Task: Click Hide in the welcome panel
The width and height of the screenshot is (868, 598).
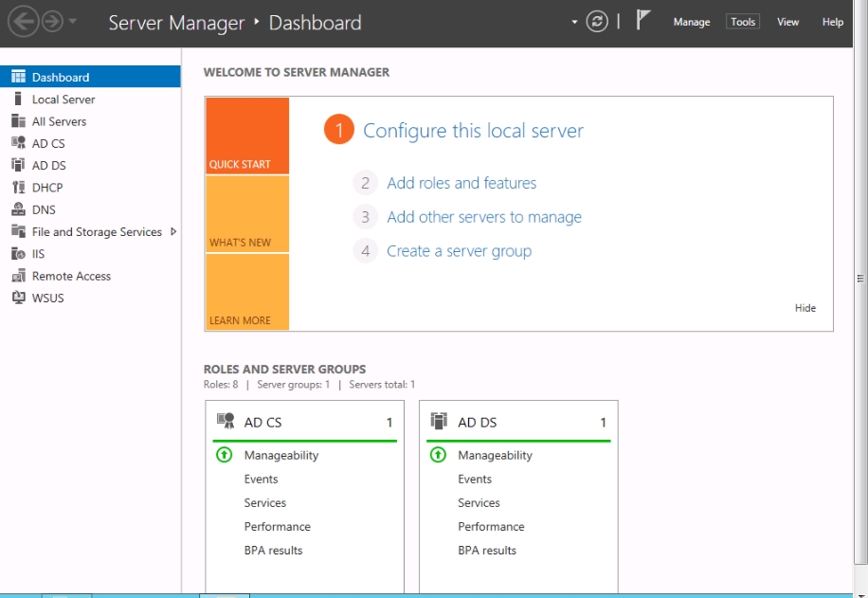Action: coord(805,308)
